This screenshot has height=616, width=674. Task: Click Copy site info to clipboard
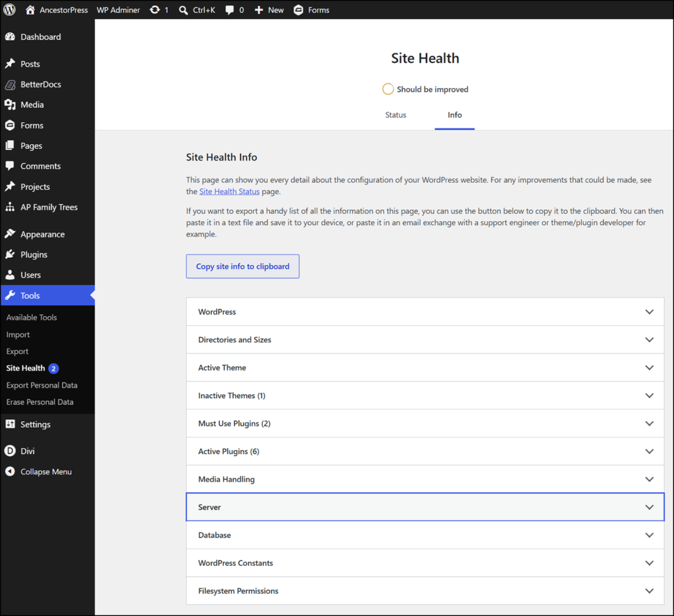point(242,266)
